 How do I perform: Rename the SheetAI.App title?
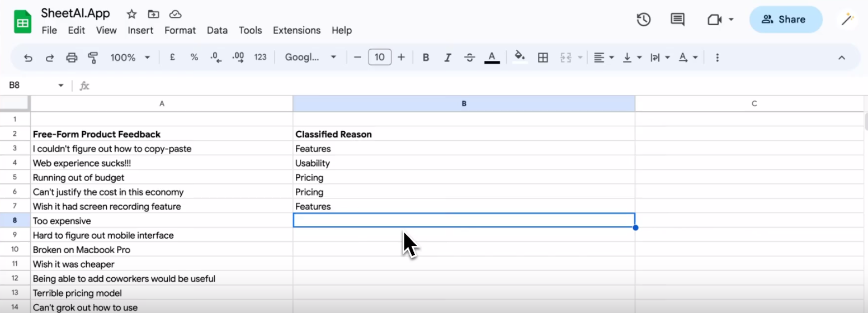[x=76, y=13]
